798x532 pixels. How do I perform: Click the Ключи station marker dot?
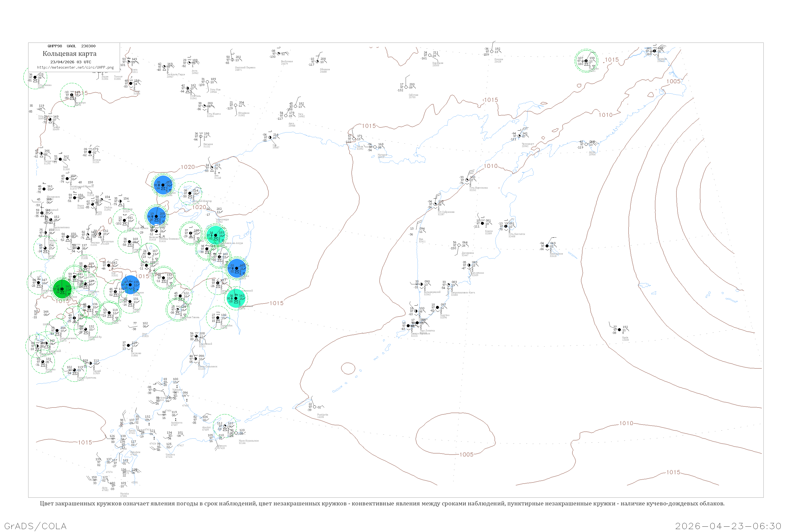coord(483,223)
